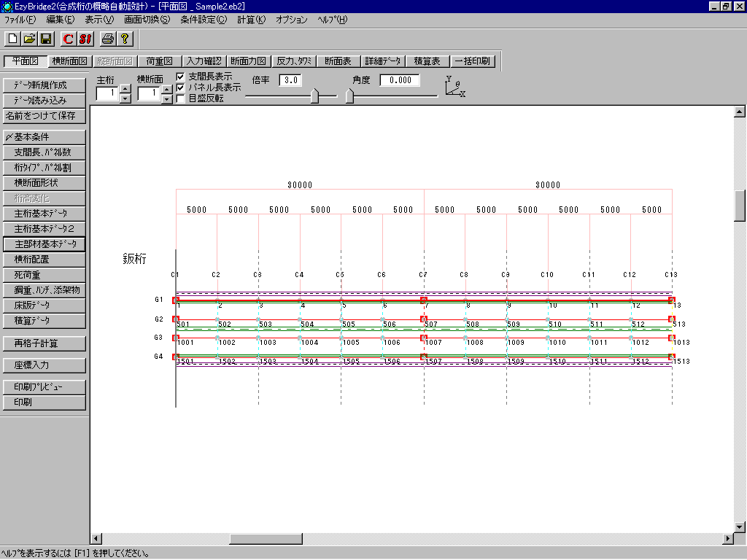Click the New file toolbar icon
This screenshot has width=747, height=560.
(13, 39)
